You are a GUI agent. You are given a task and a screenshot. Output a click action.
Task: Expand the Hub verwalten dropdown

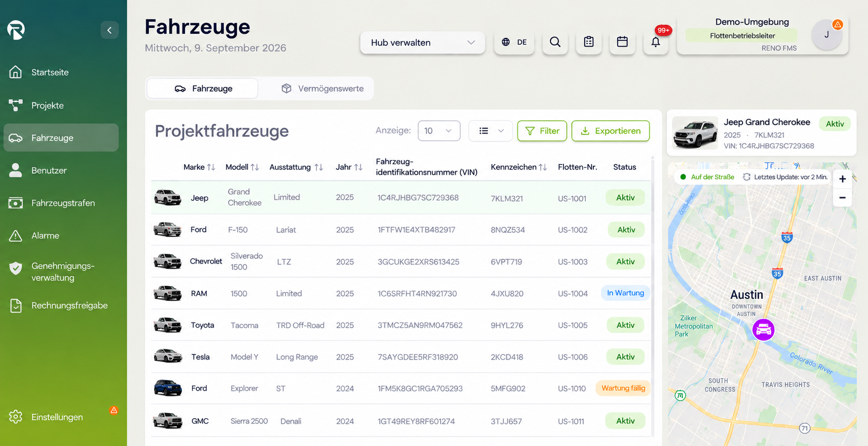point(423,43)
